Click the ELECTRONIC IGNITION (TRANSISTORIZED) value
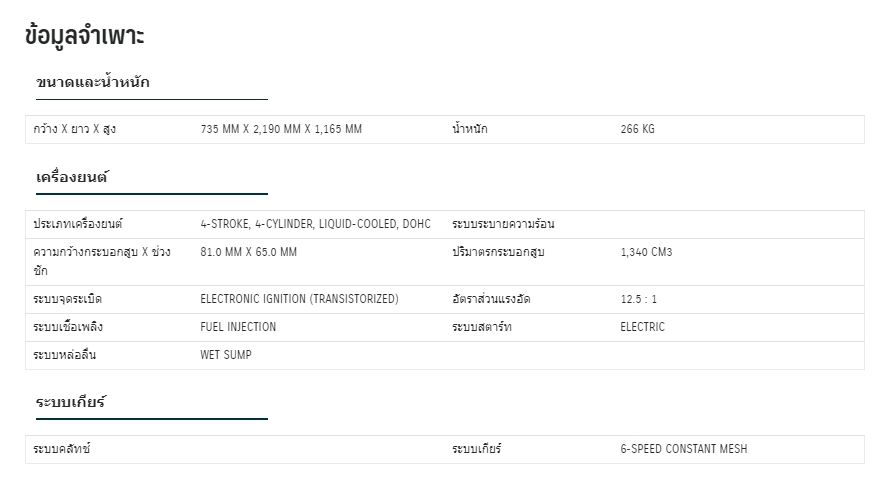Image resolution: width=891 pixels, height=482 pixels. (x=299, y=299)
